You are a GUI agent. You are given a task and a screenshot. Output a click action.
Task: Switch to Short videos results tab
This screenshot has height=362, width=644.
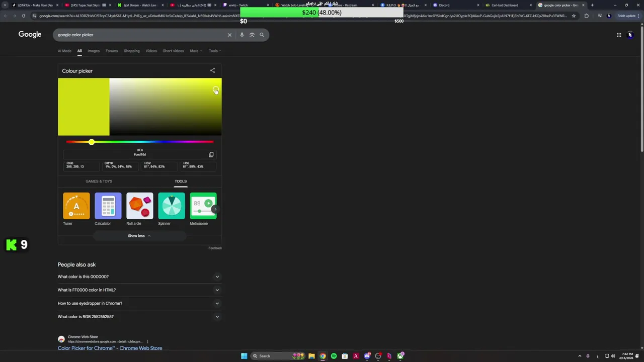(x=173, y=51)
